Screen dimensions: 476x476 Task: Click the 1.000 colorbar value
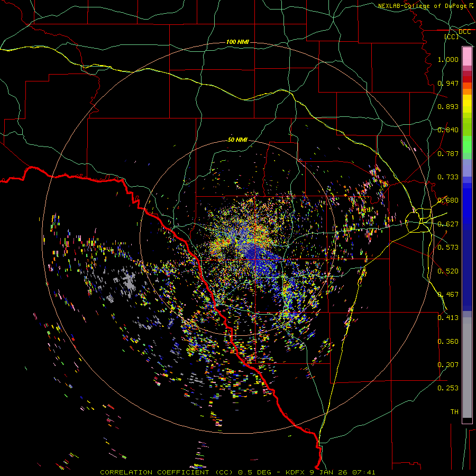pos(448,59)
